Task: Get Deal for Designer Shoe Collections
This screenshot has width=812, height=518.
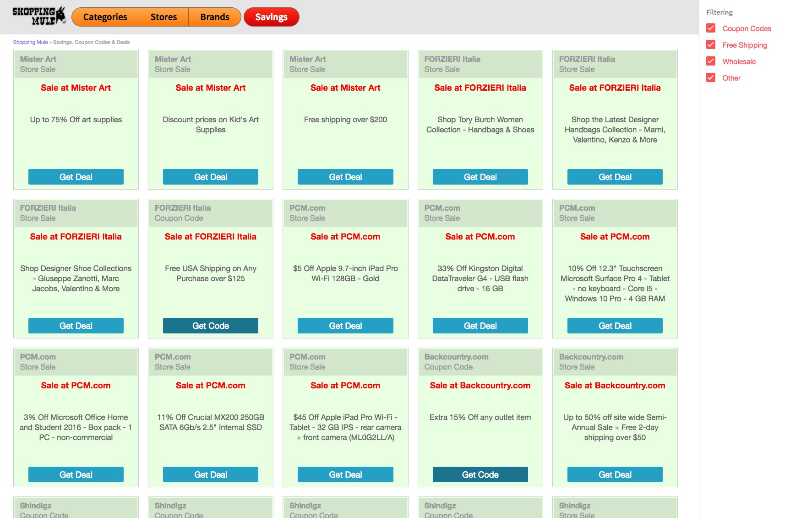Action: 76,326
